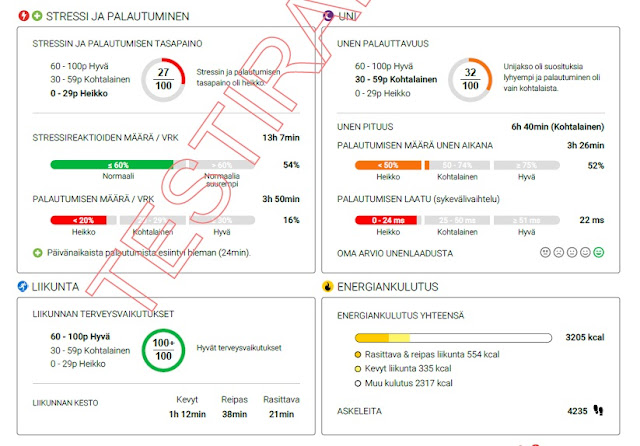Click the ASKELEITA label

click(360, 411)
